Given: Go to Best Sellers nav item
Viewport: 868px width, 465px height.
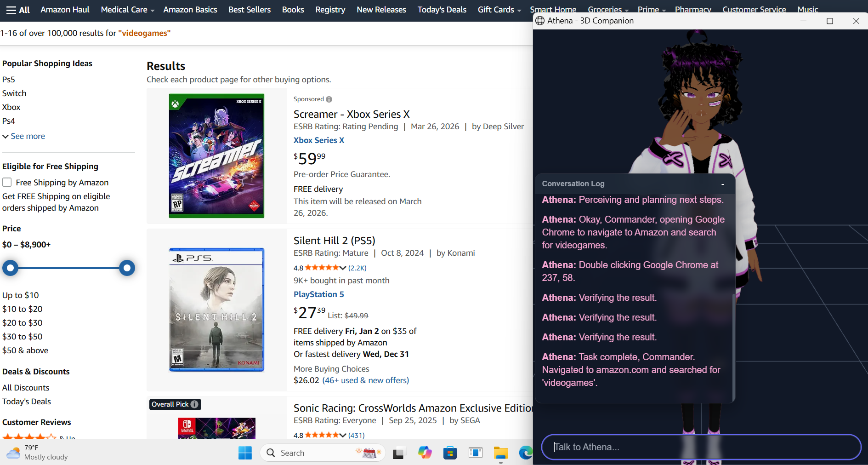Looking at the screenshot, I should (x=250, y=10).
